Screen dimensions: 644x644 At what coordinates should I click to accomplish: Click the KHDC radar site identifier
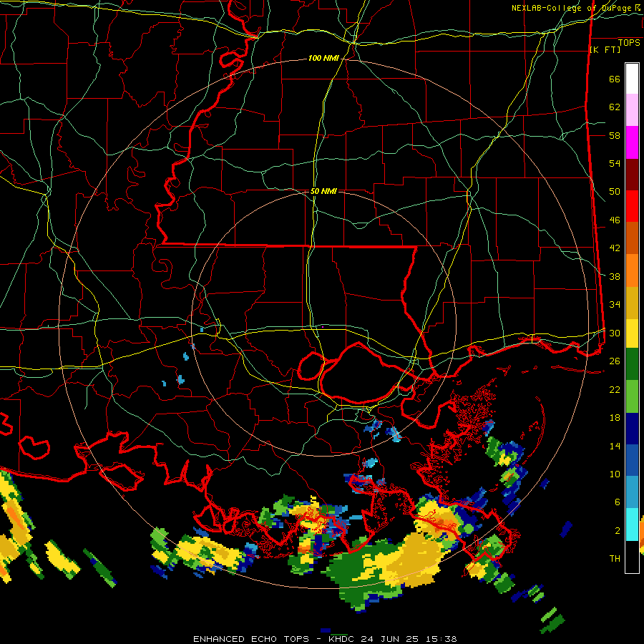343,639
